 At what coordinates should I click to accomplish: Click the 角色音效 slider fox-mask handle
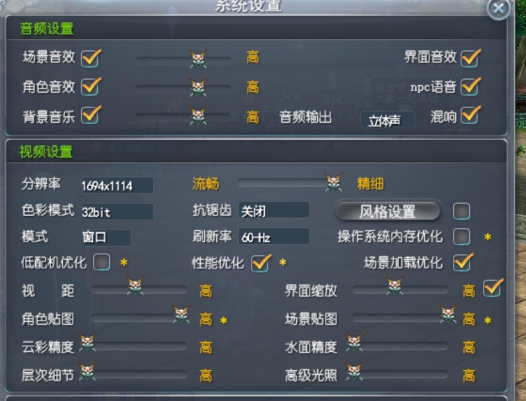click(x=198, y=87)
